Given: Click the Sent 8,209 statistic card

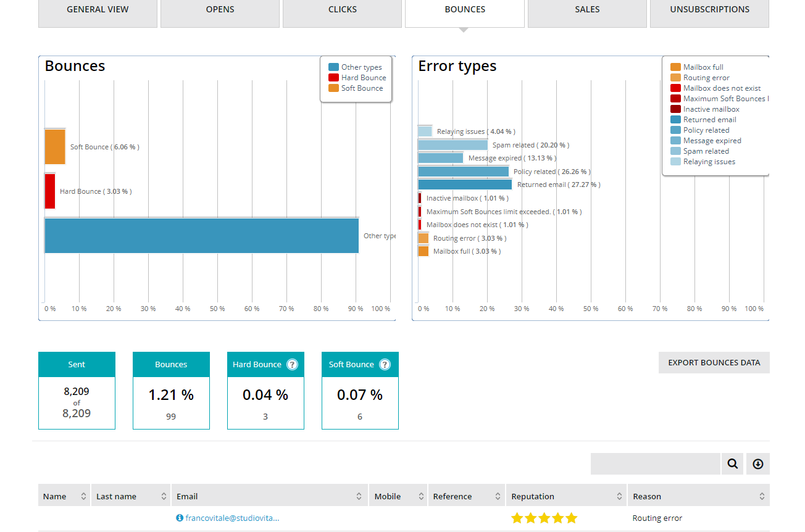Looking at the screenshot, I should pyautogui.click(x=77, y=391).
